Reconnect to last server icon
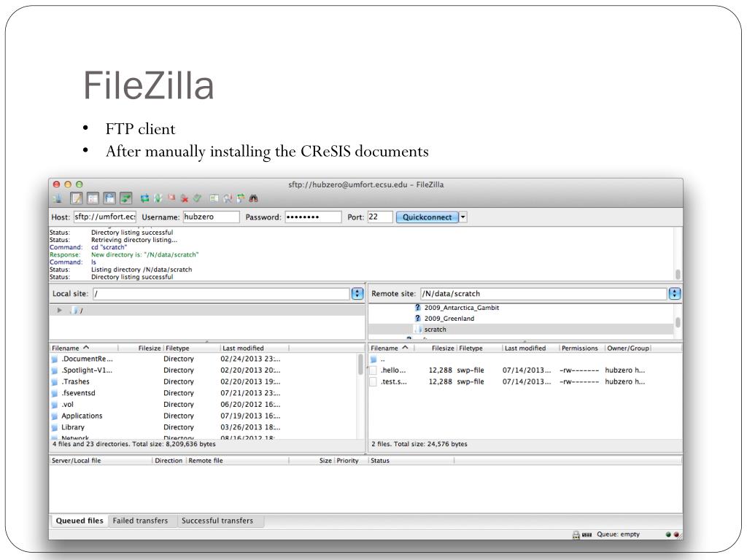 (197, 198)
